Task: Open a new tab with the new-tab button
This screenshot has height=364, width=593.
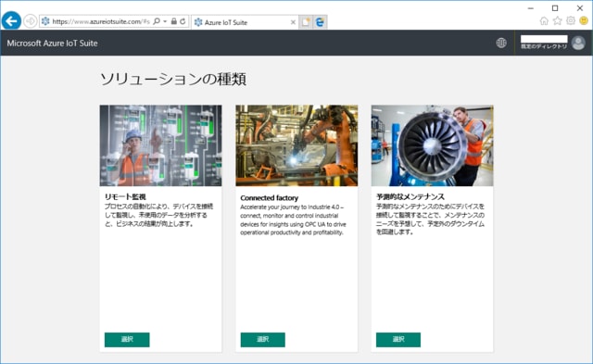Action: [306, 22]
